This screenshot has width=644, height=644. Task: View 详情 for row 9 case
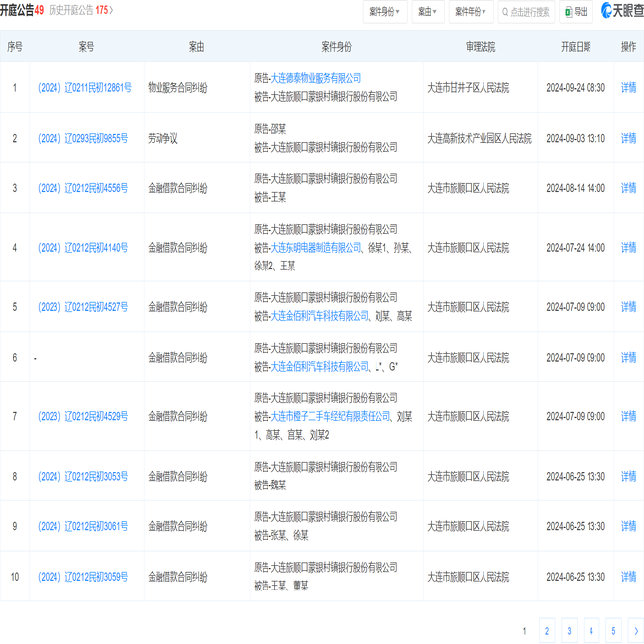click(628, 526)
